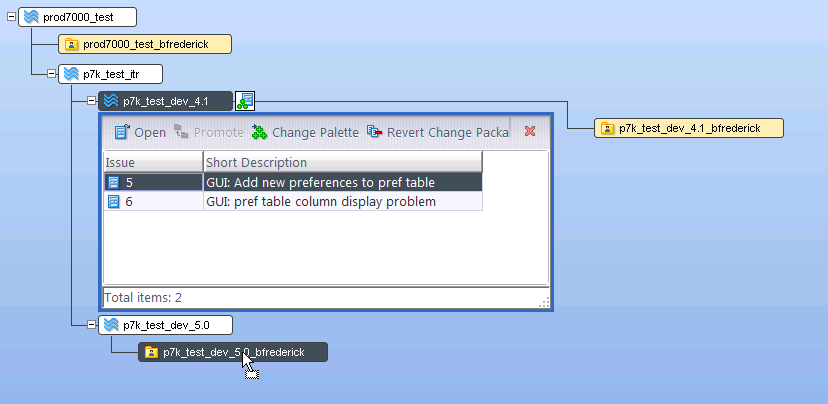
Task: Click the prod7000_test_bfrederick workspace icon
Action: click(72, 44)
